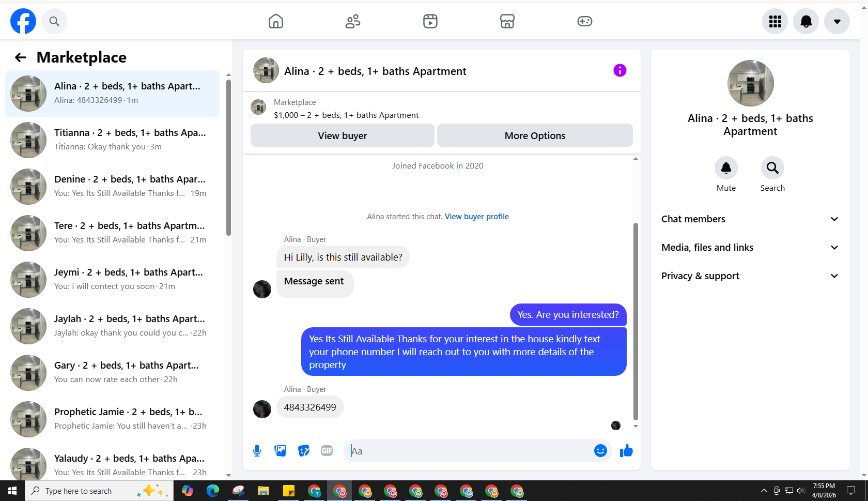Click the Windows taskbar search box
This screenshot has width=868, height=501.
tap(99, 491)
